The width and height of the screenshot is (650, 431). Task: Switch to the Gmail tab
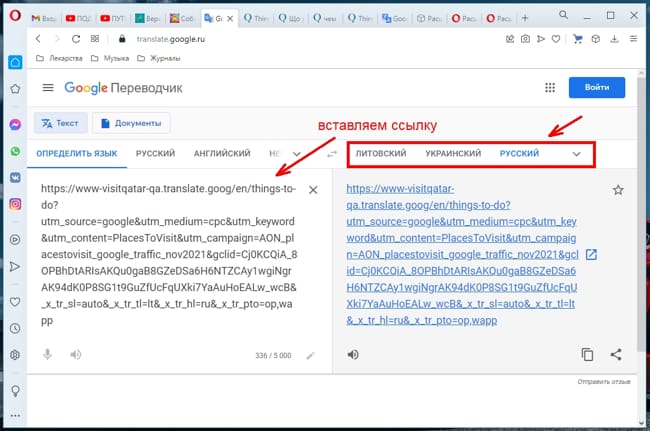44,18
